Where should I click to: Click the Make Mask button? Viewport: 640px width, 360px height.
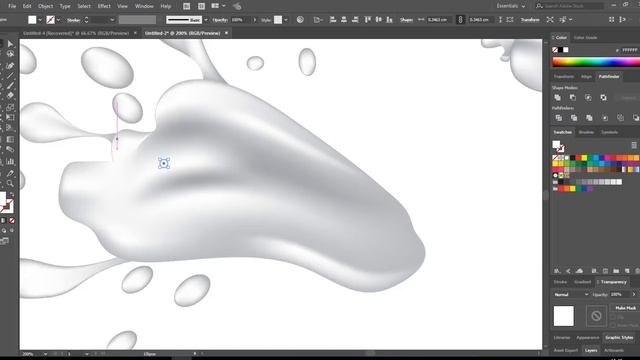(625, 308)
